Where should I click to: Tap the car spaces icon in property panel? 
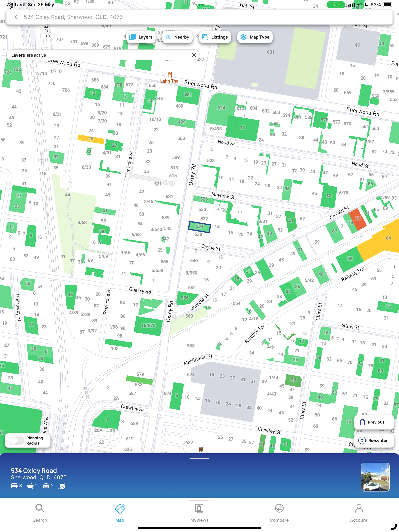coord(46,486)
